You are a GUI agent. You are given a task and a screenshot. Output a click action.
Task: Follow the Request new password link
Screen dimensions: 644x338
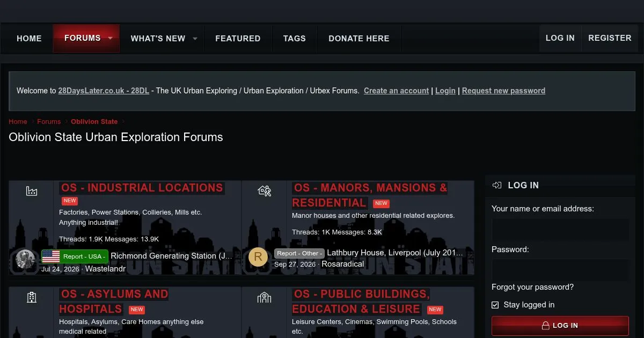[x=503, y=91]
